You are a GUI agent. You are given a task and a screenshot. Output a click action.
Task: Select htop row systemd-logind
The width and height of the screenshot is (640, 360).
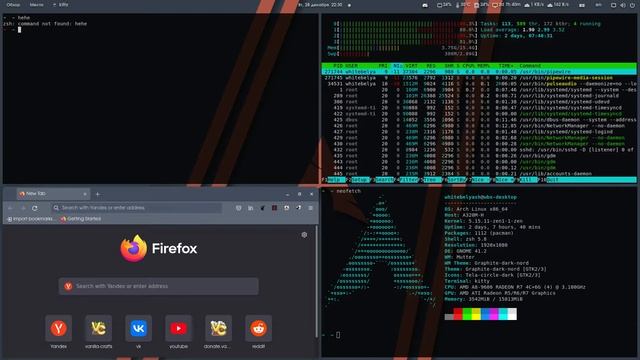tap(479, 132)
